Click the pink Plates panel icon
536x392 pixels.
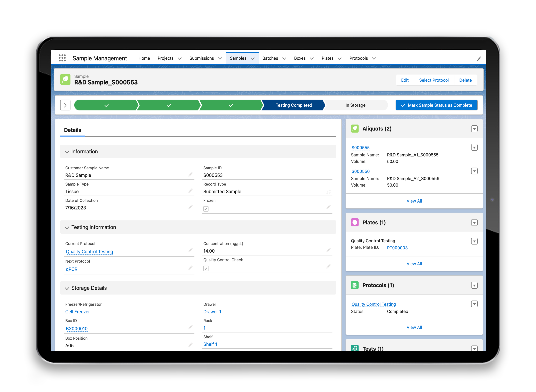pyautogui.click(x=355, y=222)
